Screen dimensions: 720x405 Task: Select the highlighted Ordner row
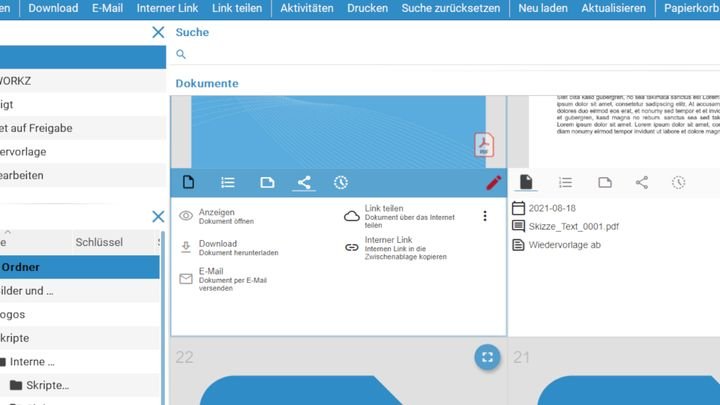tap(79, 267)
